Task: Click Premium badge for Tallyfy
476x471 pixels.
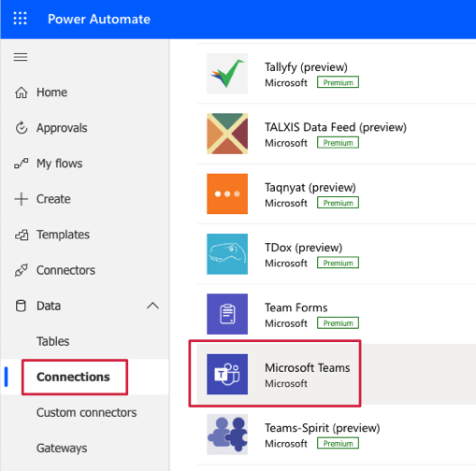Action: pyautogui.click(x=338, y=82)
